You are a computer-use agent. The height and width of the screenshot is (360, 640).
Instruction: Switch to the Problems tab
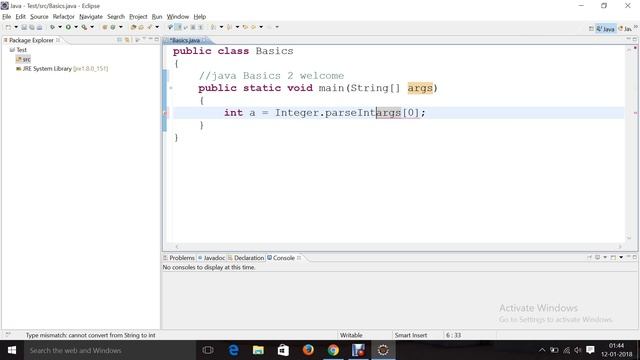179,258
